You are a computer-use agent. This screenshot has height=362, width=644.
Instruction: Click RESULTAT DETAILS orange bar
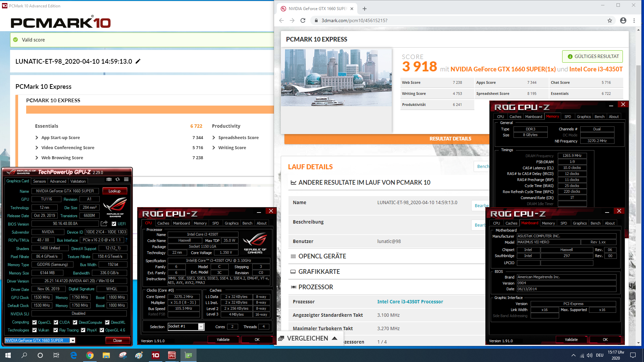450,139
